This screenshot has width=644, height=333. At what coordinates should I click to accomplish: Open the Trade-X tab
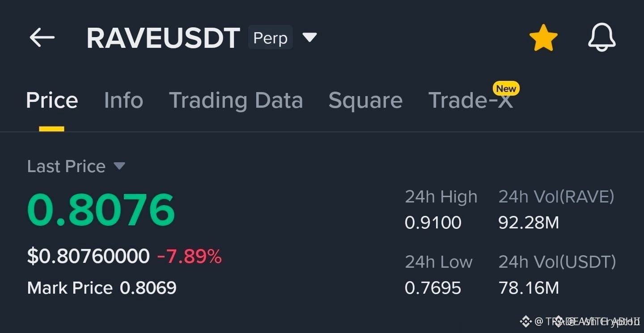click(470, 100)
